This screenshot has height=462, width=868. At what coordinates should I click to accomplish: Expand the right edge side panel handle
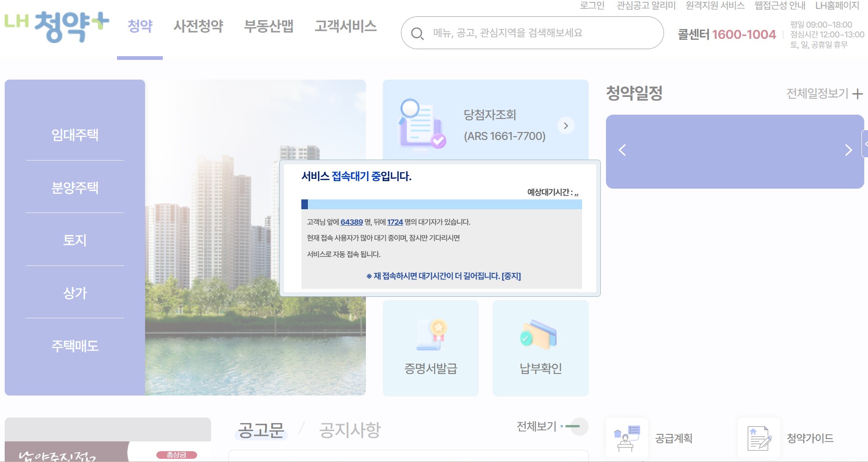(x=865, y=144)
